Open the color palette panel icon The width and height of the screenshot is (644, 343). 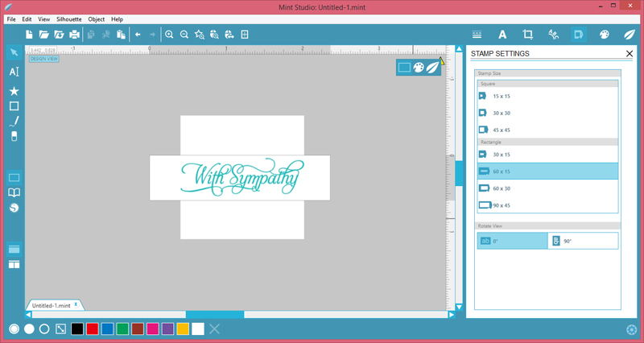pos(604,35)
